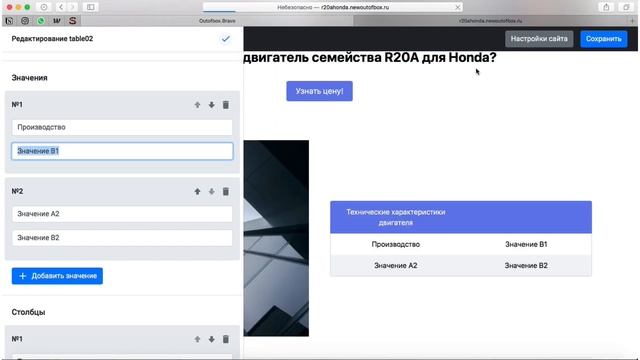The width and height of the screenshot is (640, 360).
Task: Switch to the r20ahonda.newoutofbox.ru tab
Action: (490, 20)
